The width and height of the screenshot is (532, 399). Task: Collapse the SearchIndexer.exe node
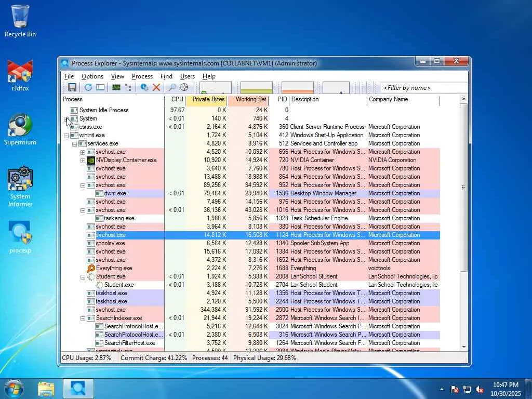(83, 318)
